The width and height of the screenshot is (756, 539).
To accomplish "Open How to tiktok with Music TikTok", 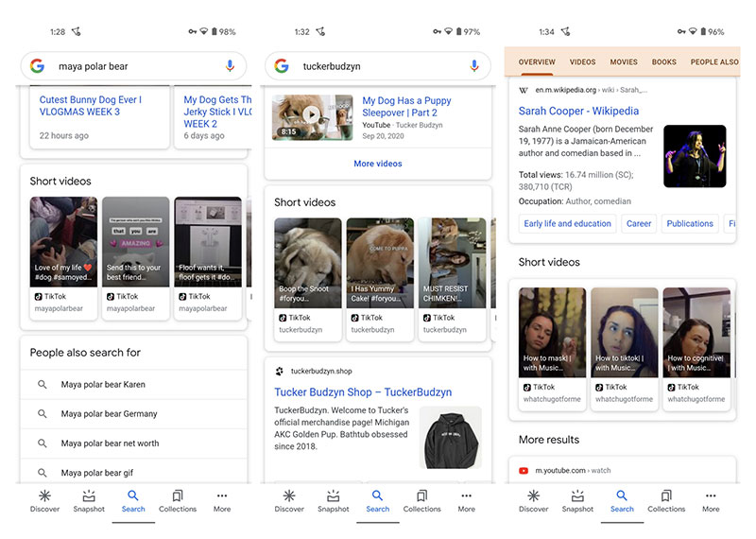I will 625,349.
